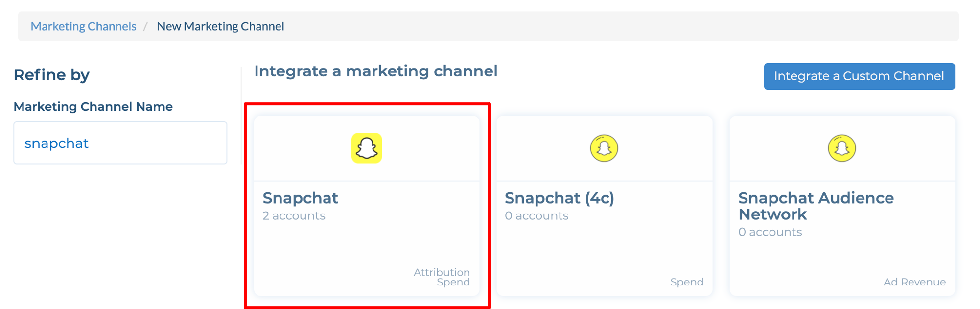The width and height of the screenshot is (980, 309).
Task: Click the Snapchat (4c) round ghost icon
Action: [x=604, y=148]
